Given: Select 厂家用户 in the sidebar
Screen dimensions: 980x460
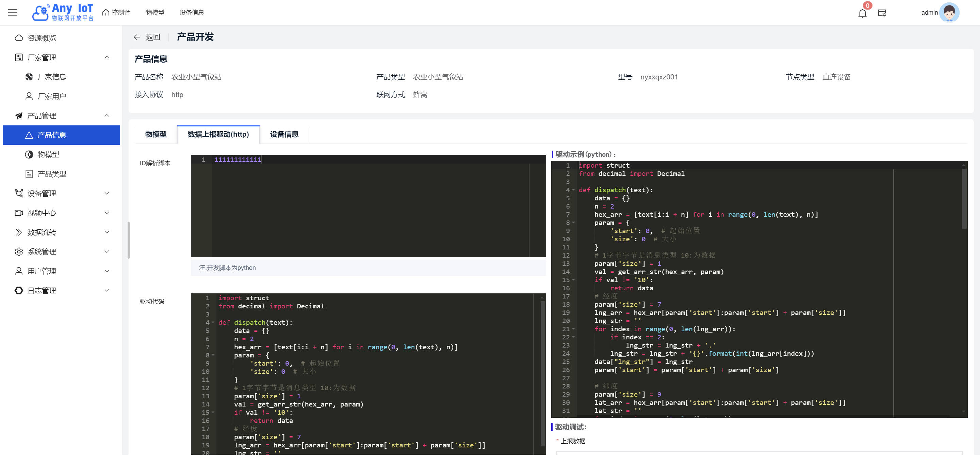Looking at the screenshot, I should 52,96.
